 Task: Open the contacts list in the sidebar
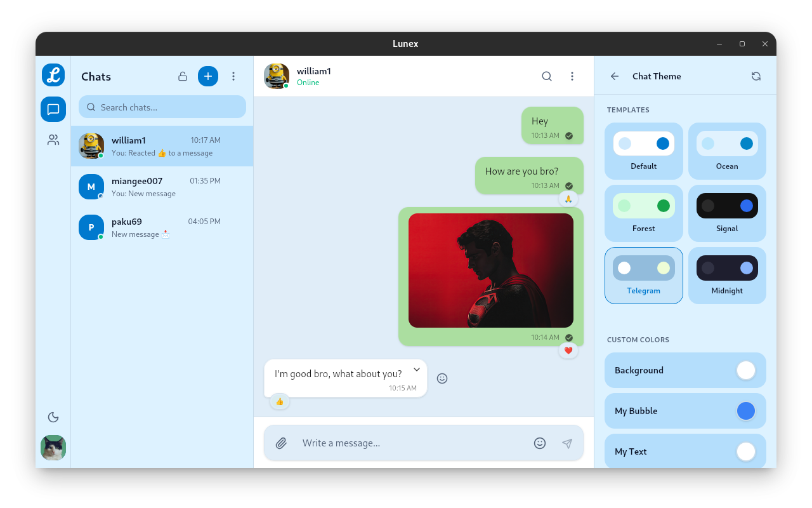pos(53,140)
